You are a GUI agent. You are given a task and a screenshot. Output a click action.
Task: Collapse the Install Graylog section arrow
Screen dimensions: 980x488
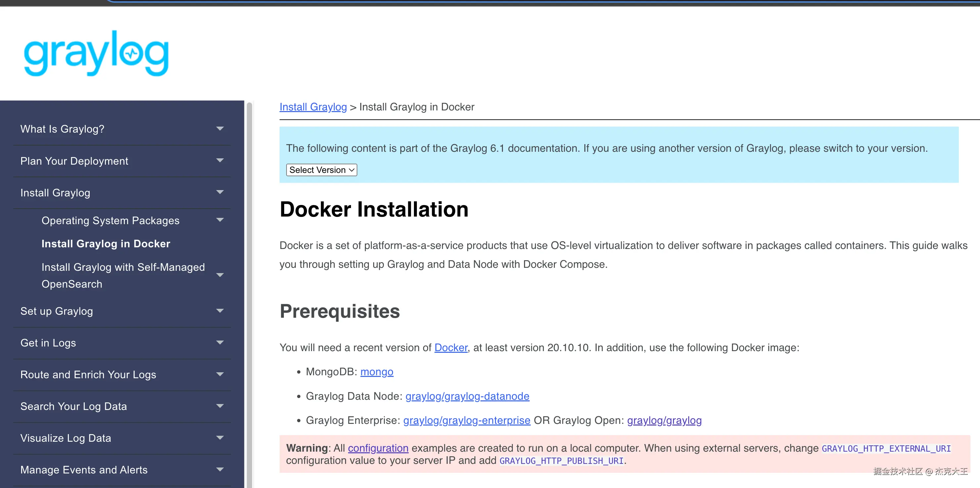pos(219,192)
